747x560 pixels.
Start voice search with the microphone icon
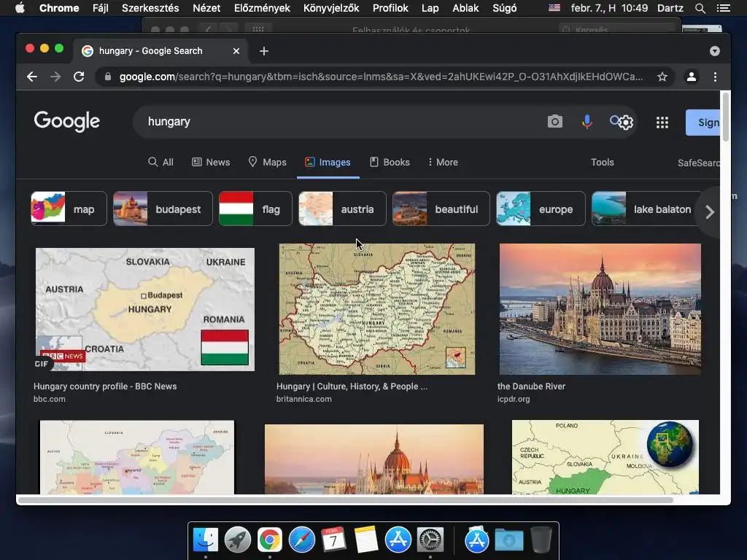tap(587, 122)
